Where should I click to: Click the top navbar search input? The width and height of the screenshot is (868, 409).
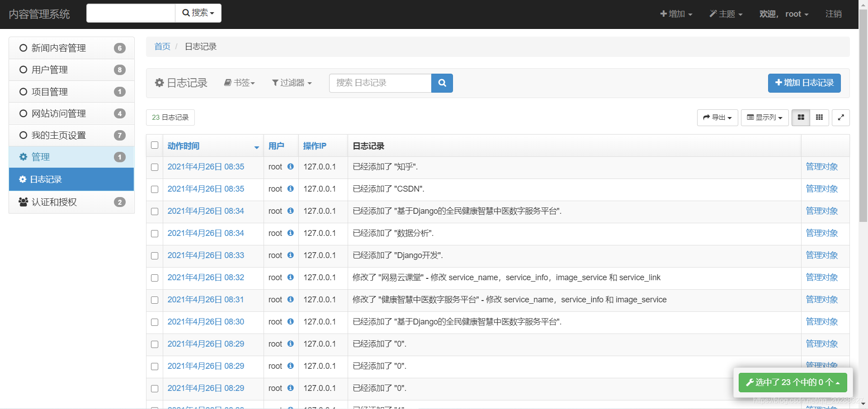(131, 13)
